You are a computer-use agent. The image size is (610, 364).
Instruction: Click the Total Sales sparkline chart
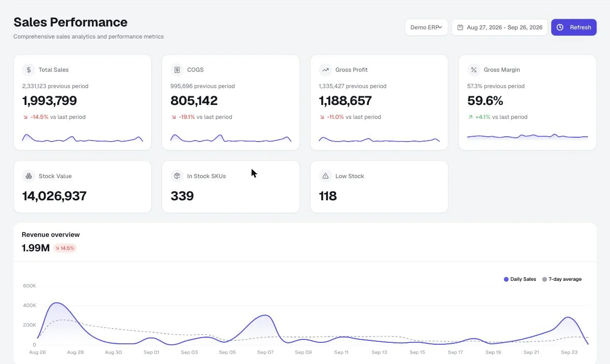tap(82, 138)
